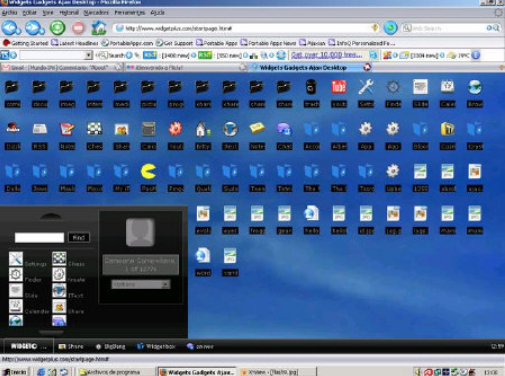Viewport: 505px width, 376px height.
Task: Click Firefox Back arrow button
Action: [x=11, y=28]
